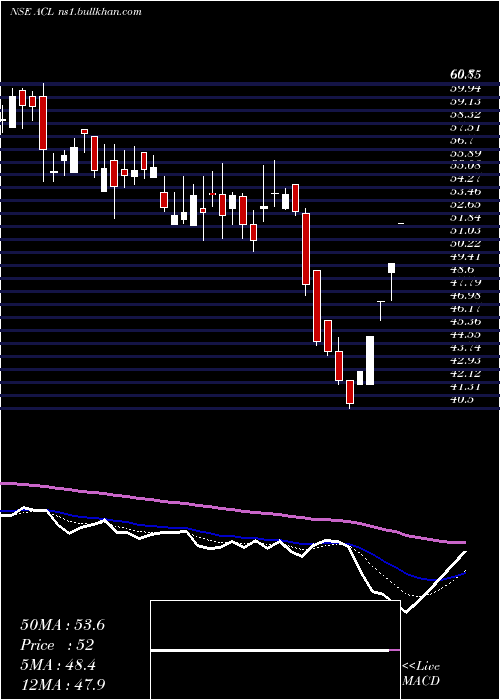Image resolution: width=500 pixels, height=700 pixels.
Task: Click the 51.84 price axis label
Action: [465, 218]
